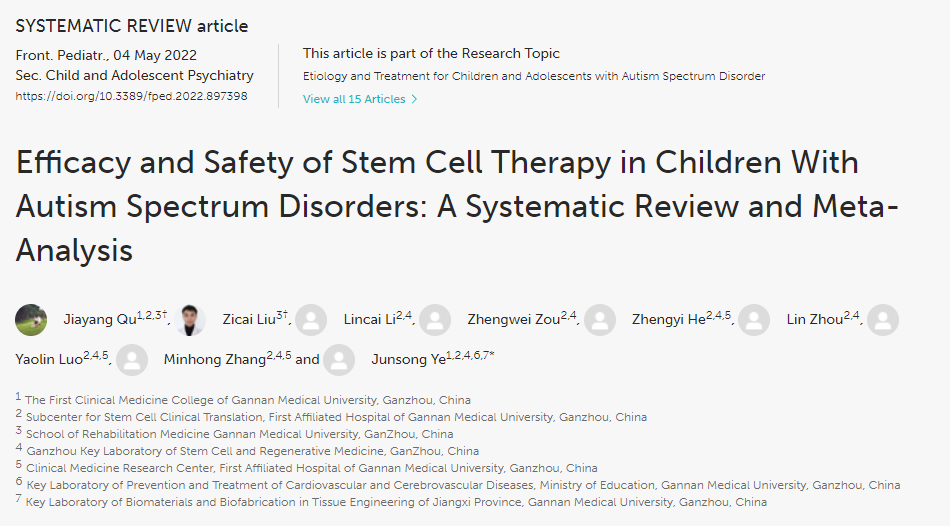Open the View all 15 Articles link
Viewport: 950px width, 526px height.
coord(354,99)
